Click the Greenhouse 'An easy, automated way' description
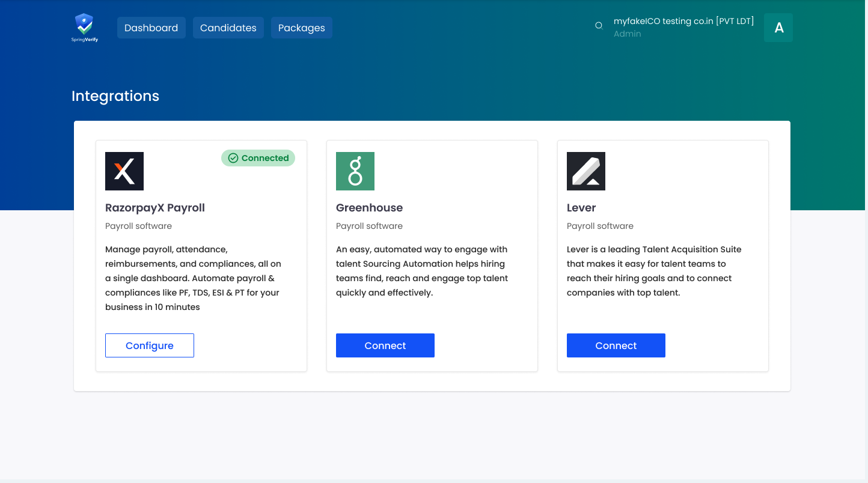868x483 pixels. (422, 271)
